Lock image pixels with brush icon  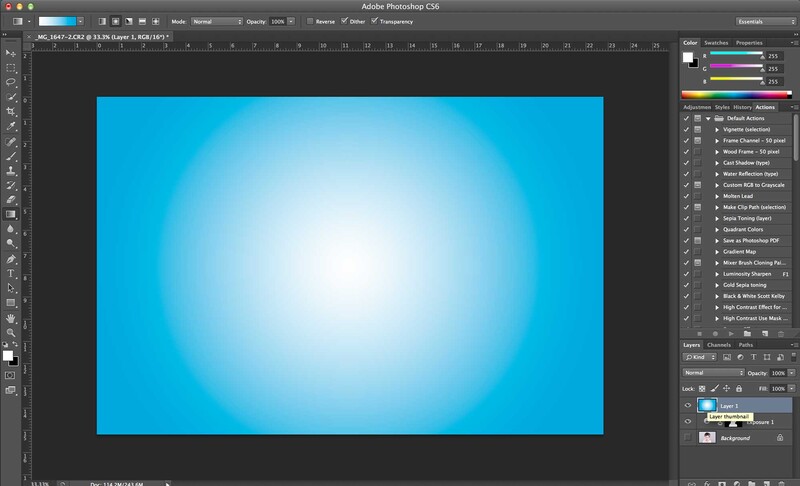pos(714,389)
